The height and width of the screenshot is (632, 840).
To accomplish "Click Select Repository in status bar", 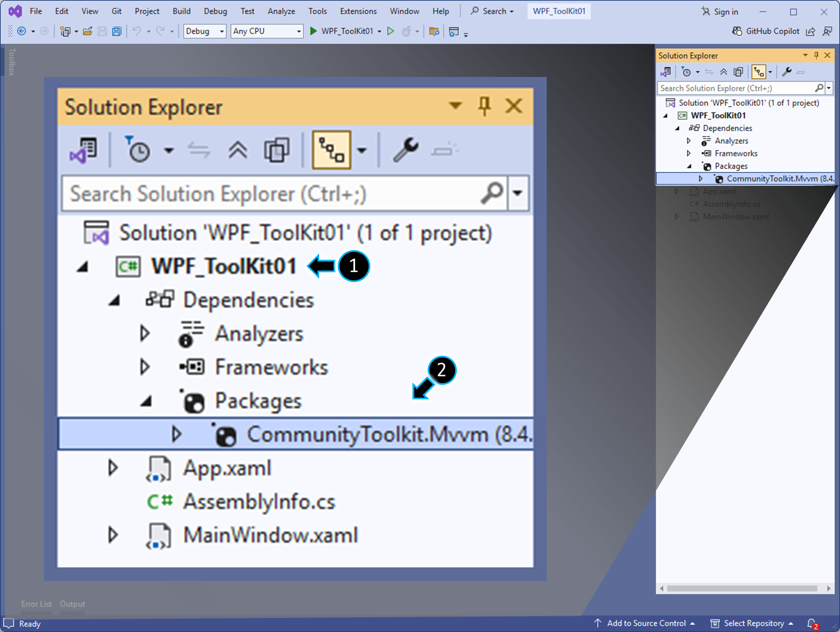I will click(752, 624).
